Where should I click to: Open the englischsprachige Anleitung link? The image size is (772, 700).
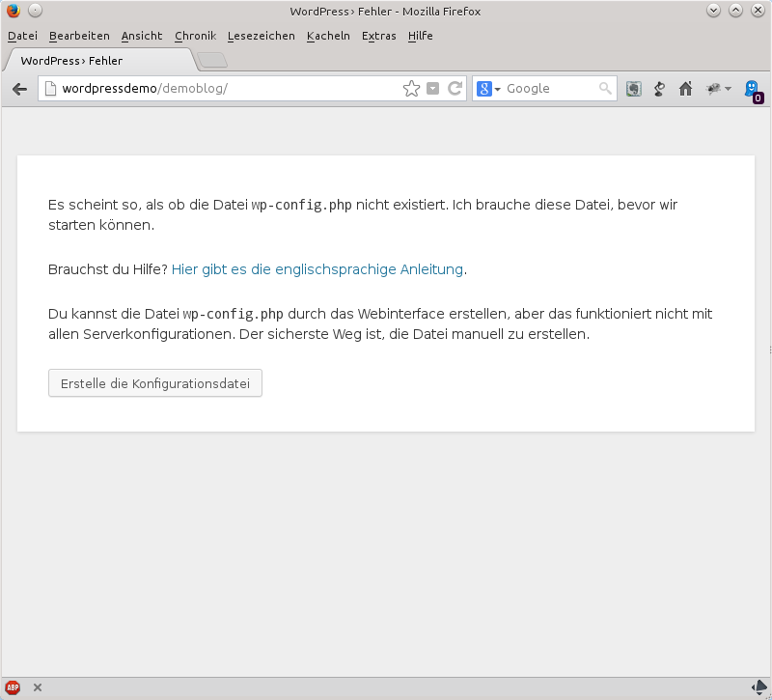pyautogui.click(x=317, y=269)
